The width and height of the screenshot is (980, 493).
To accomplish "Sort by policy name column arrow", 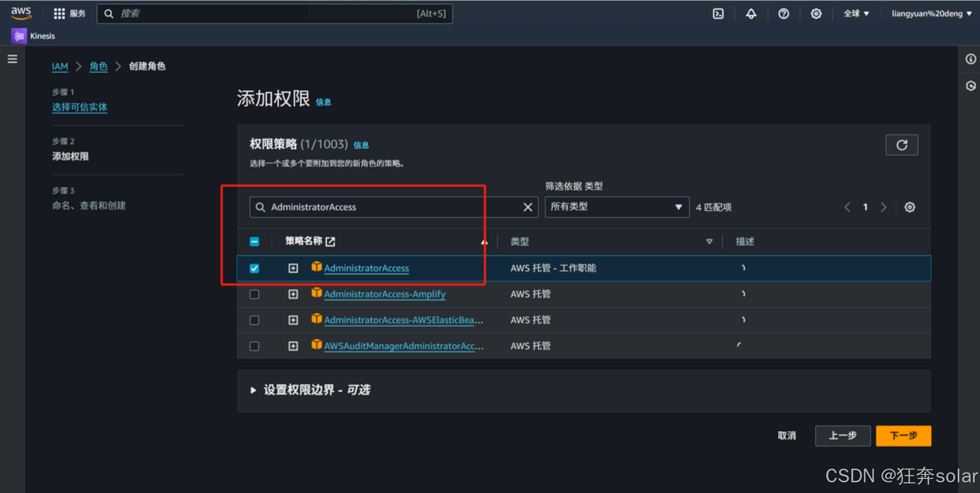I will click(x=484, y=242).
